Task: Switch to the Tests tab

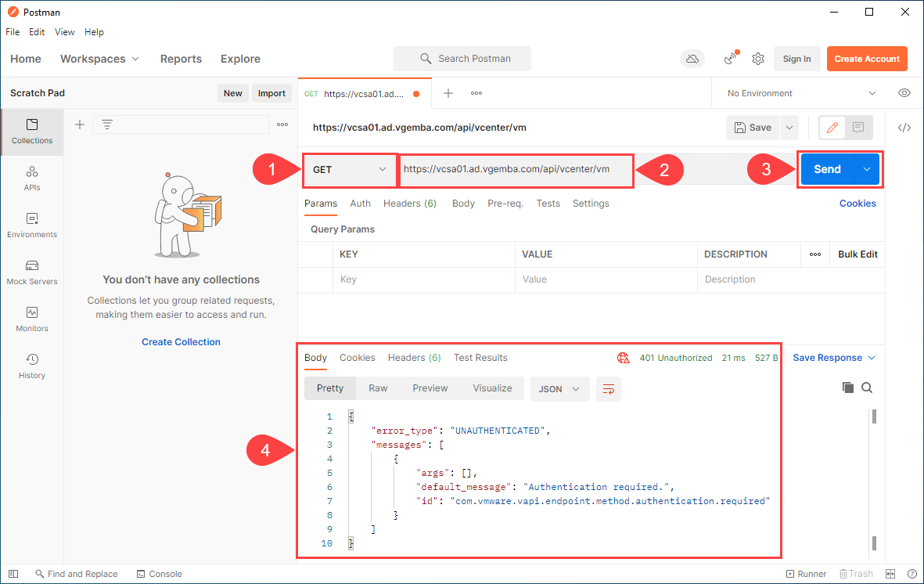Action: pyautogui.click(x=548, y=204)
